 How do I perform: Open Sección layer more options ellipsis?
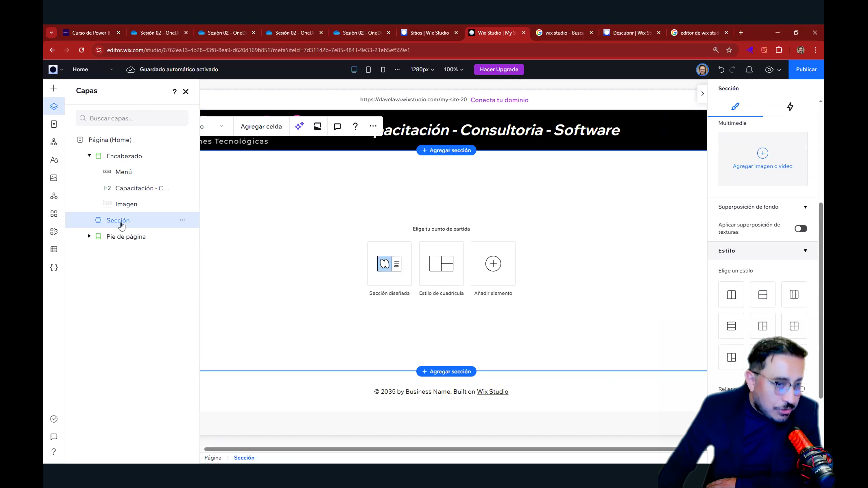click(x=182, y=220)
